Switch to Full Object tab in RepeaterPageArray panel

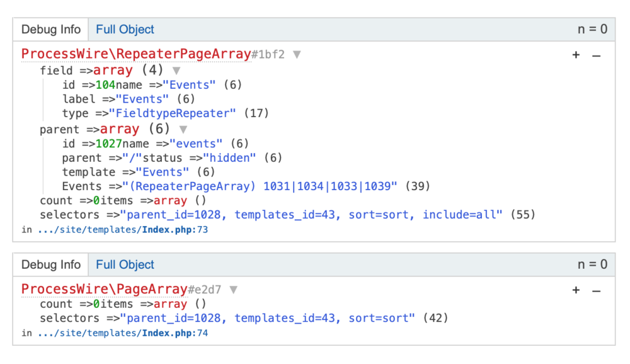point(125,30)
